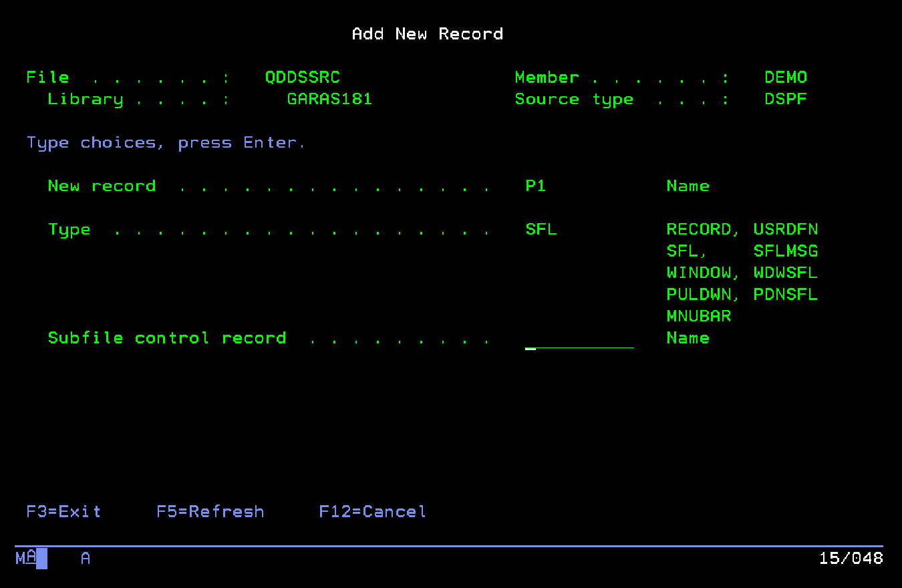
Task: Select the WINDOW type option text
Action: (699, 273)
